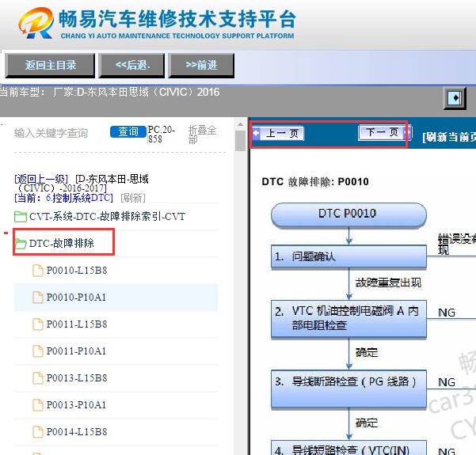Click 折叠全部 to collapse all
Image resolution: width=476 pixels, height=455 pixels.
click(202, 135)
